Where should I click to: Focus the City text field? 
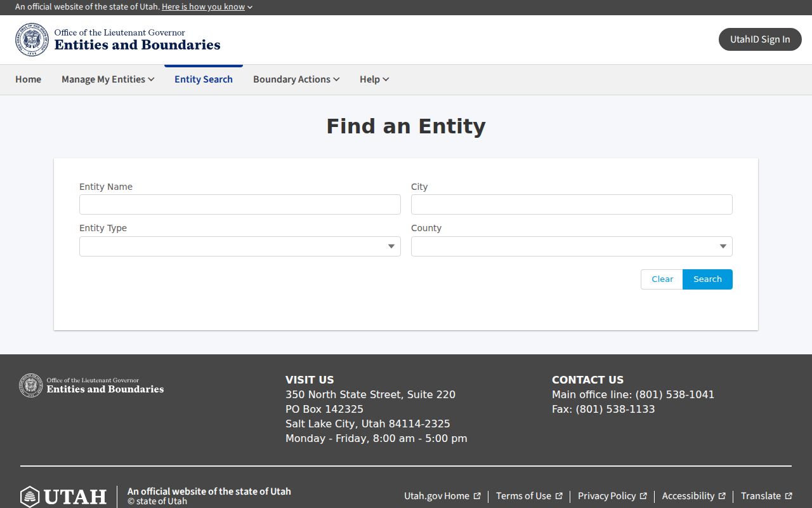(572, 204)
